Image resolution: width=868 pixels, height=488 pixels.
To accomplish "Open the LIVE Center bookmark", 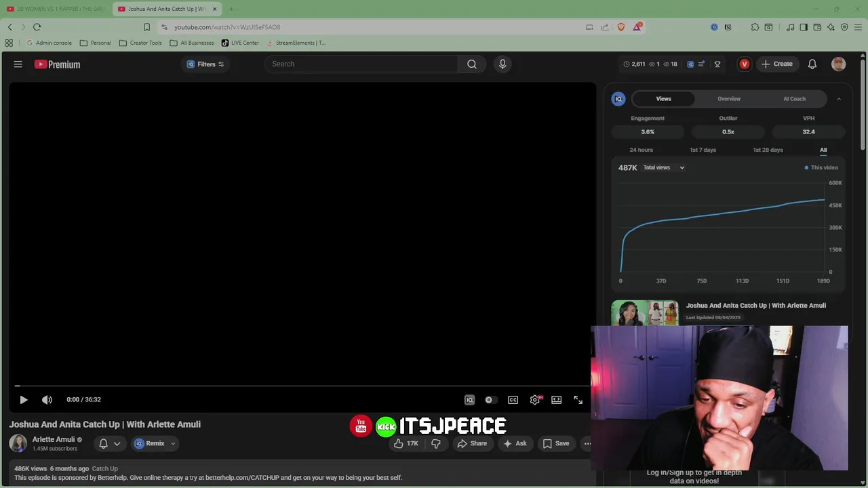I will (240, 43).
